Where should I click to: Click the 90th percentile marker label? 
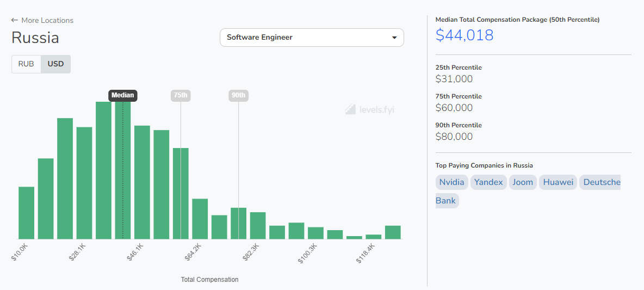(x=238, y=95)
